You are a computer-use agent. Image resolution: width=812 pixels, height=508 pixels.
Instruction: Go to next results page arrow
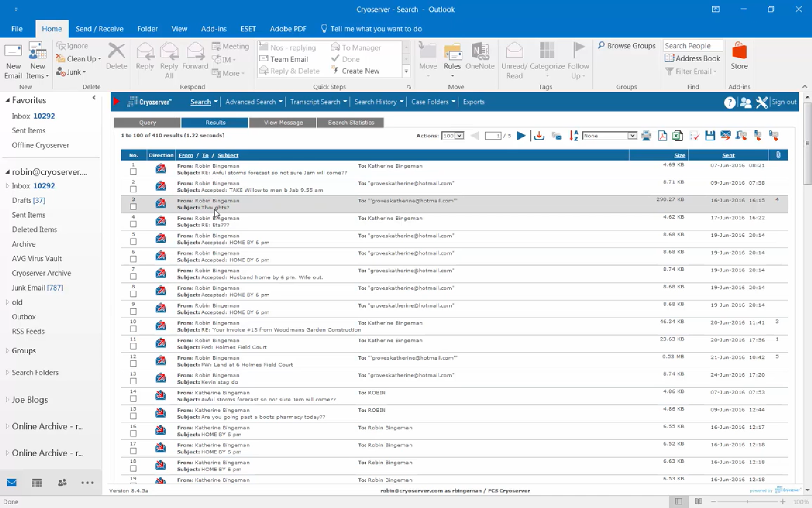coord(521,136)
